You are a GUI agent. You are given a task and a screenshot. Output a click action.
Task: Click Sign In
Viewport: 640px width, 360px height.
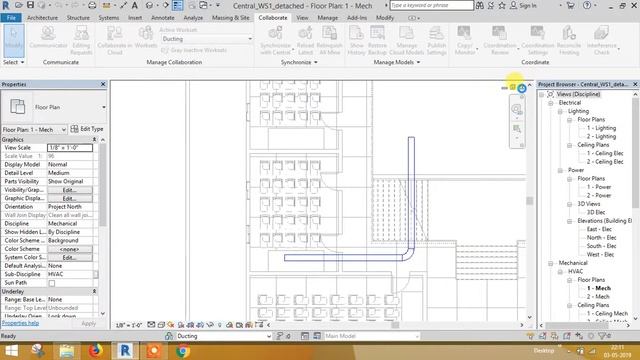(524, 5)
